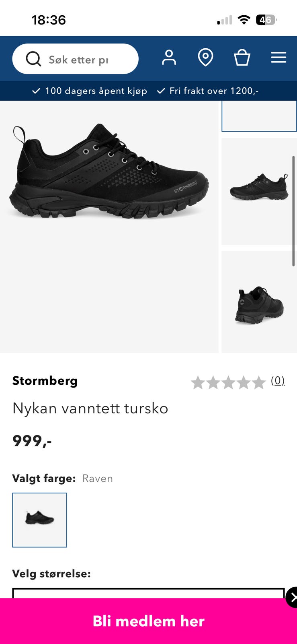Tap the Stormberg brand name

(x=45, y=381)
